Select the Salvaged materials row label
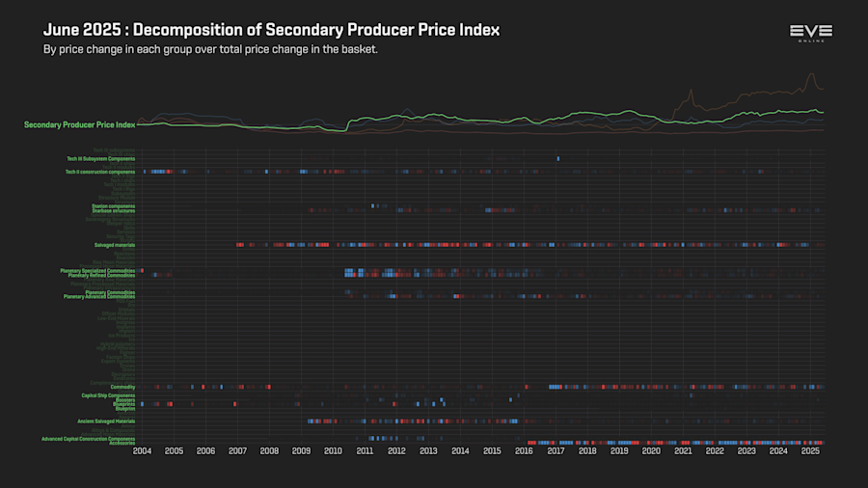Image resolution: width=868 pixels, height=488 pixels. point(115,245)
